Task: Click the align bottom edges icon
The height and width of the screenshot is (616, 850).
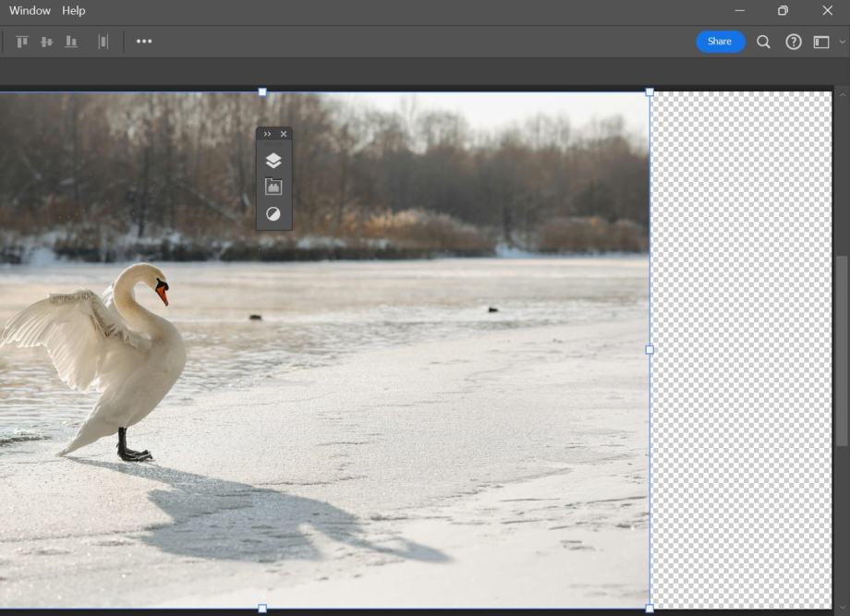Action: tap(71, 42)
